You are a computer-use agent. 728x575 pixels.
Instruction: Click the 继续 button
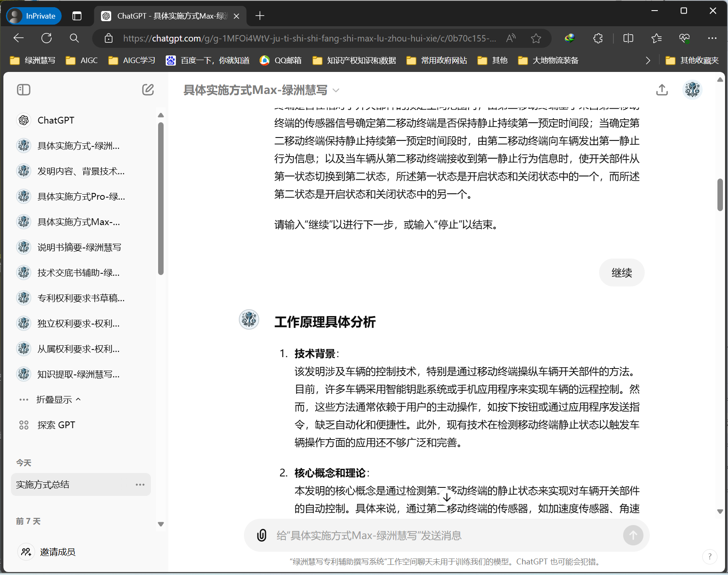[x=621, y=272]
